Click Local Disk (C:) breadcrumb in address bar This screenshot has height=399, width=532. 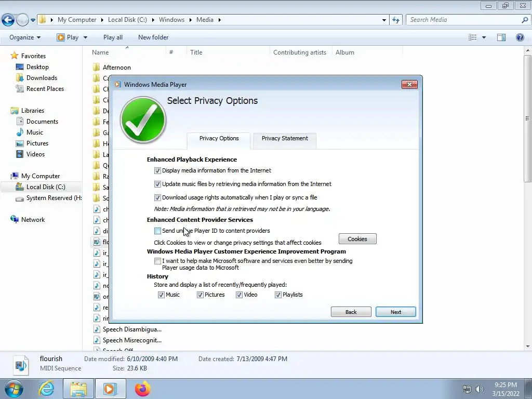[x=127, y=20]
